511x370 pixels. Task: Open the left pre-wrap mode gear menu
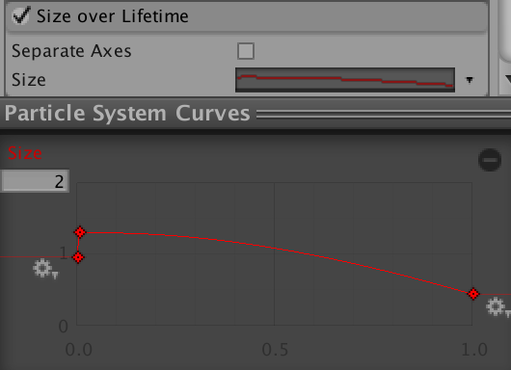click(x=46, y=269)
